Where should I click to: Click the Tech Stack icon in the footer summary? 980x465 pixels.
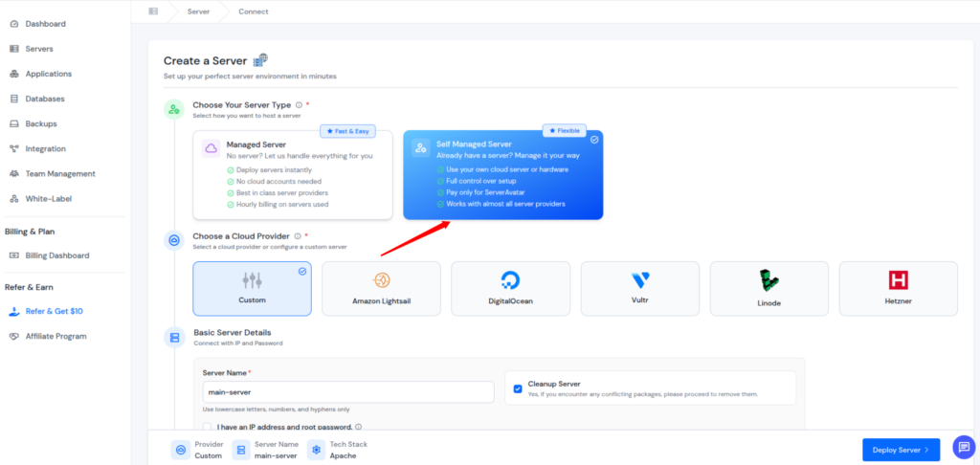[316, 450]
